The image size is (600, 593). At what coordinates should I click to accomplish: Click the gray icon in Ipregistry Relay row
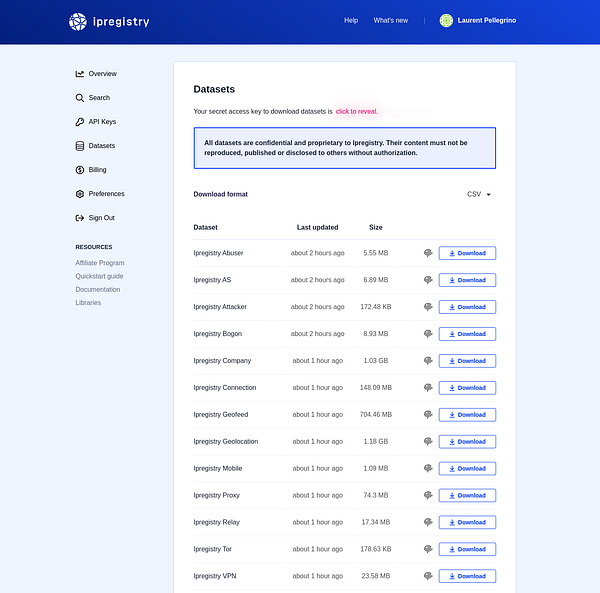pyautogui.click(x=428, y=522)
